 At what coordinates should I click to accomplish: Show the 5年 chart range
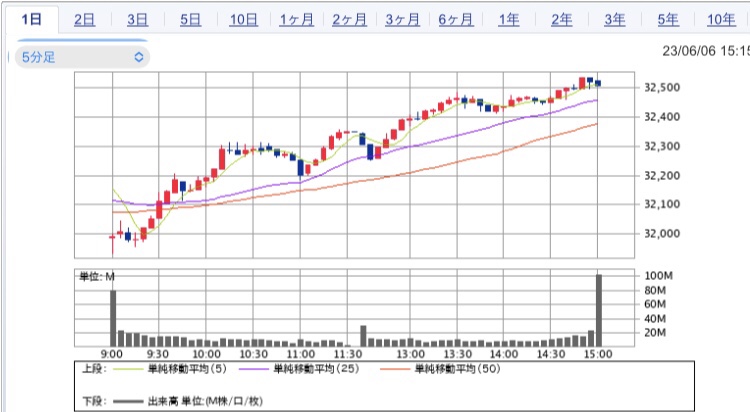668,20
